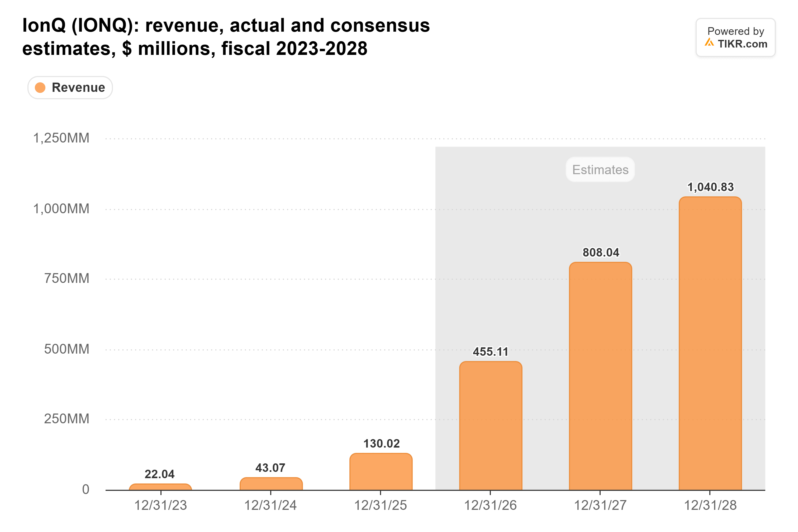Select the 12/31/23 revenue bar

click(160, 487)
